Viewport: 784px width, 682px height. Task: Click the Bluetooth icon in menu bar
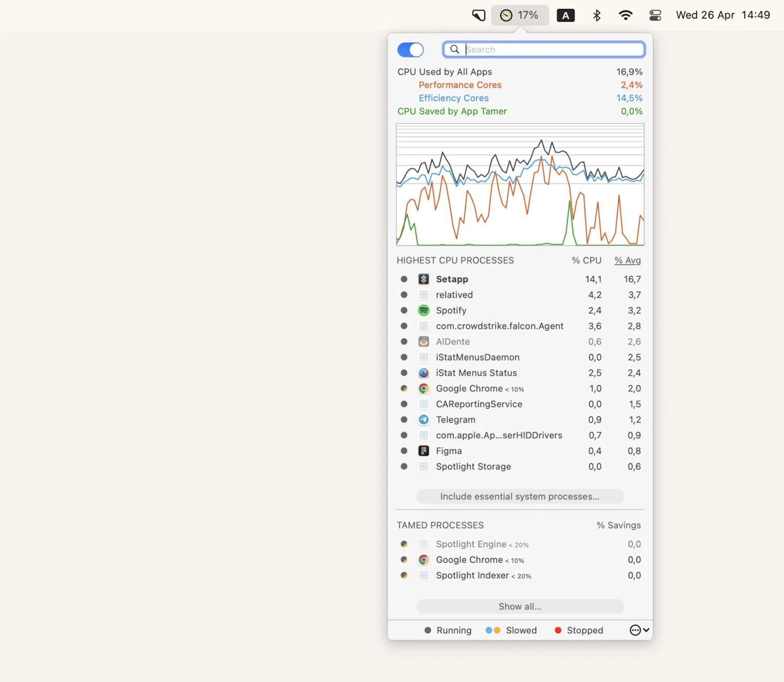(x=597, y=15)
